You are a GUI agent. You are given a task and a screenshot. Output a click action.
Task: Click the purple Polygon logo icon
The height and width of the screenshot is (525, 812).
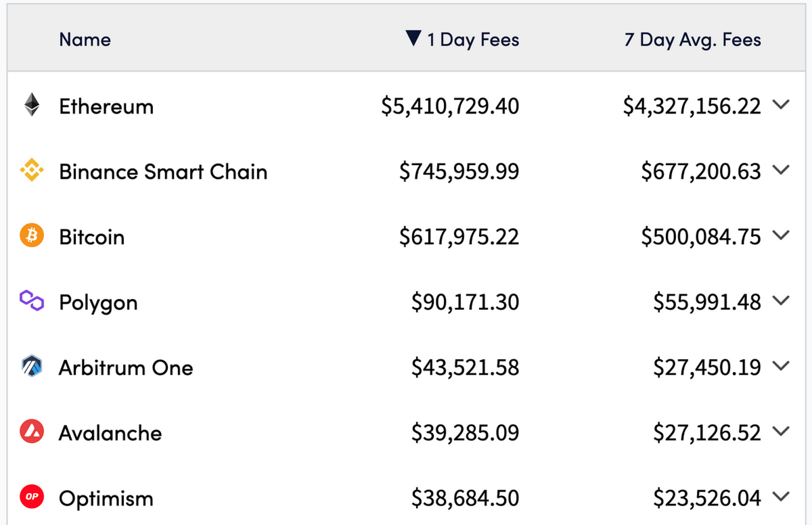(x=32, y=302)
